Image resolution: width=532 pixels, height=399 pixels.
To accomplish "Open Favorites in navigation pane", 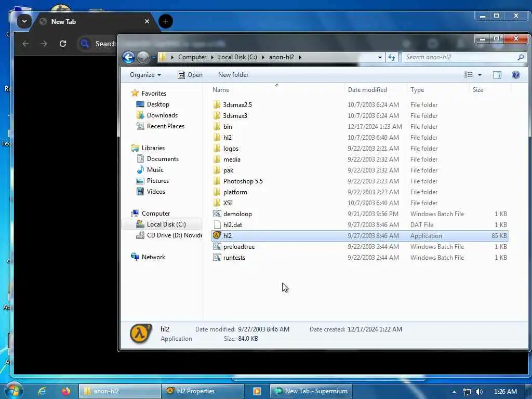I will click(154, 94).
